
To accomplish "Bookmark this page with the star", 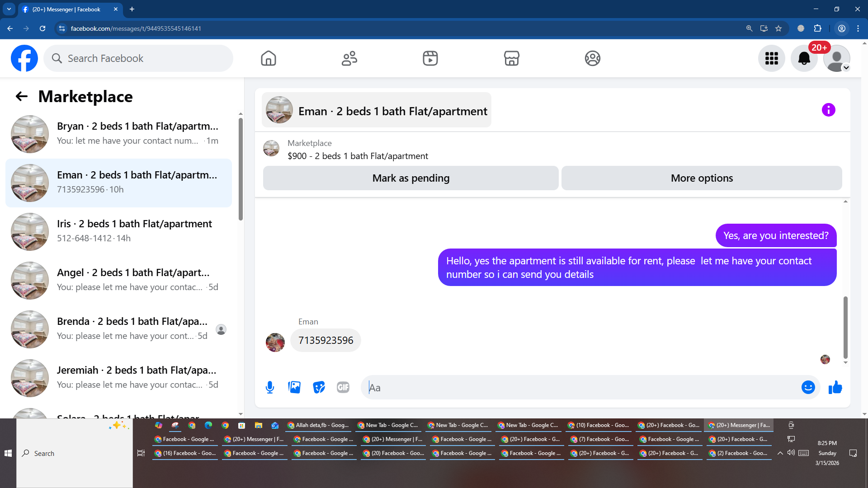I will (778, 28).
